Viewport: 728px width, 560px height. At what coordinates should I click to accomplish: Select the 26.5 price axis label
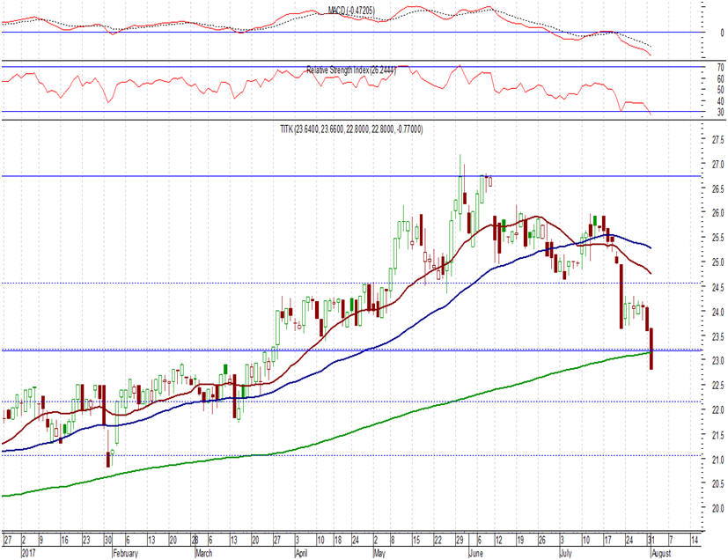[x=717, y=188]
